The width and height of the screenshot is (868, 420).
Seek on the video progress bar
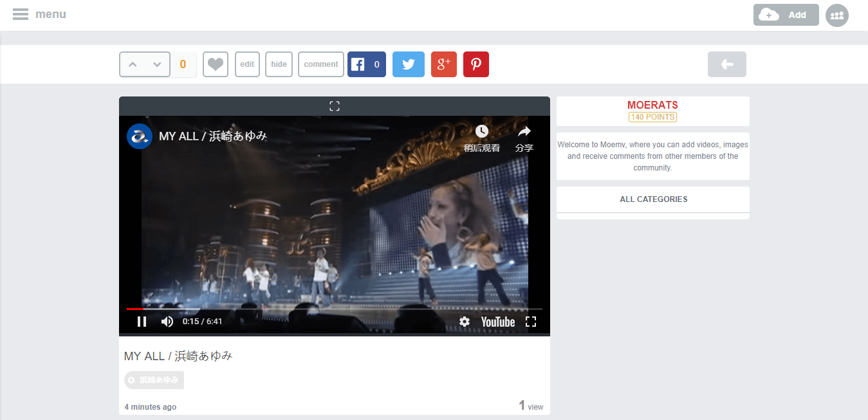pos(335,309)
